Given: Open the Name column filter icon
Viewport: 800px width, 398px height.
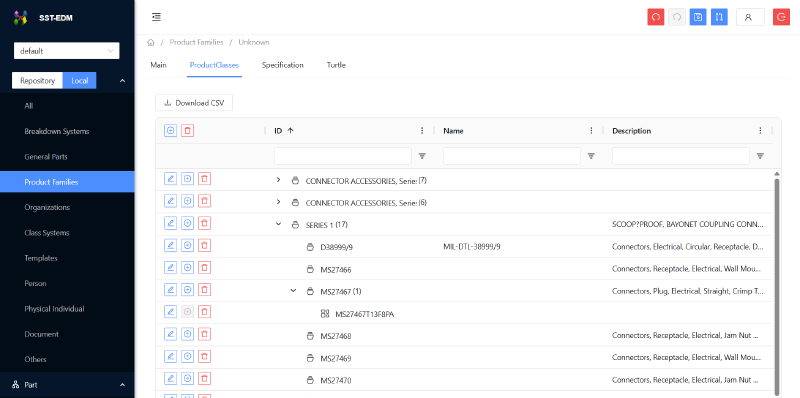Looking at the screenshot, I should pos(591,156).
